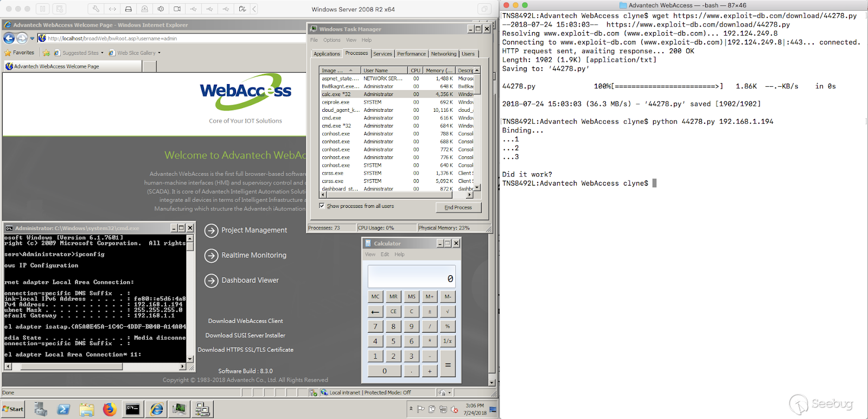Click the Calculator MC memory button
868x419 pixels.
[x=375, y=296]
